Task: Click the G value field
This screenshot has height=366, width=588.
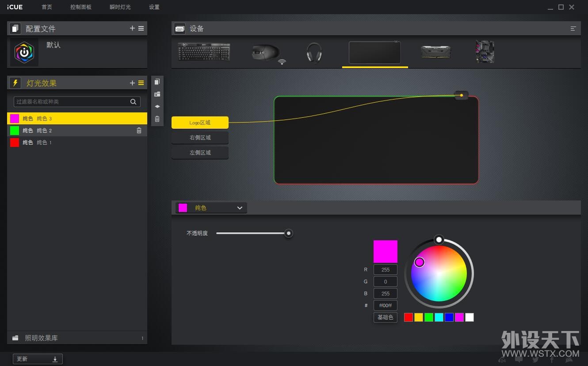Action: [x=386, y=281]
